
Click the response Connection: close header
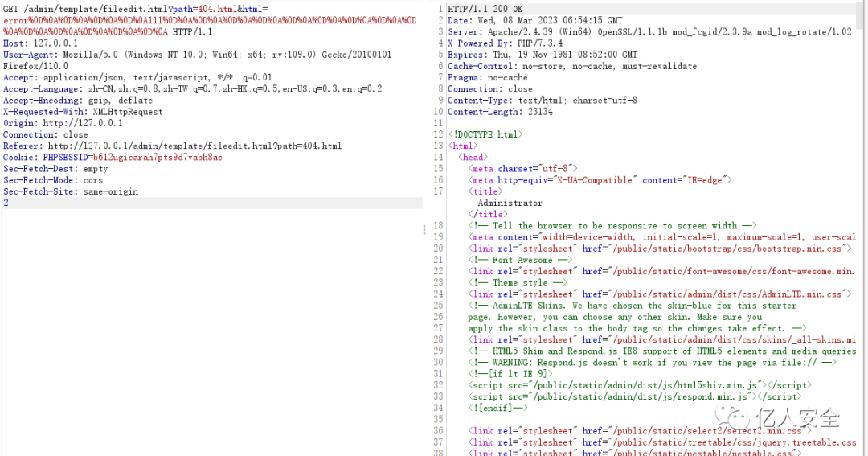[490, 88]
